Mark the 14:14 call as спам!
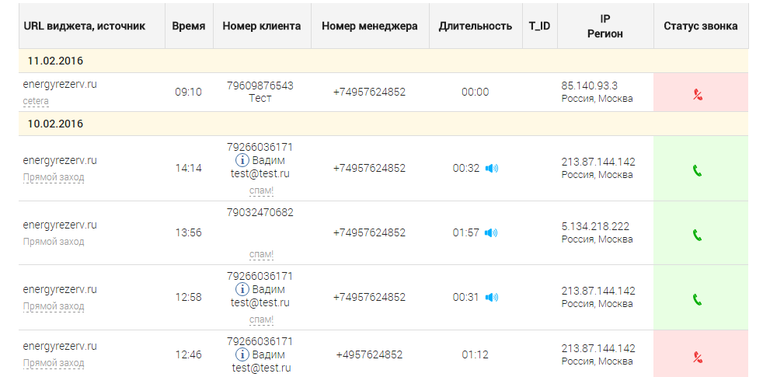The height and width of the screenshot is (377, 770). pyautogui.click(x=261, y=190)
